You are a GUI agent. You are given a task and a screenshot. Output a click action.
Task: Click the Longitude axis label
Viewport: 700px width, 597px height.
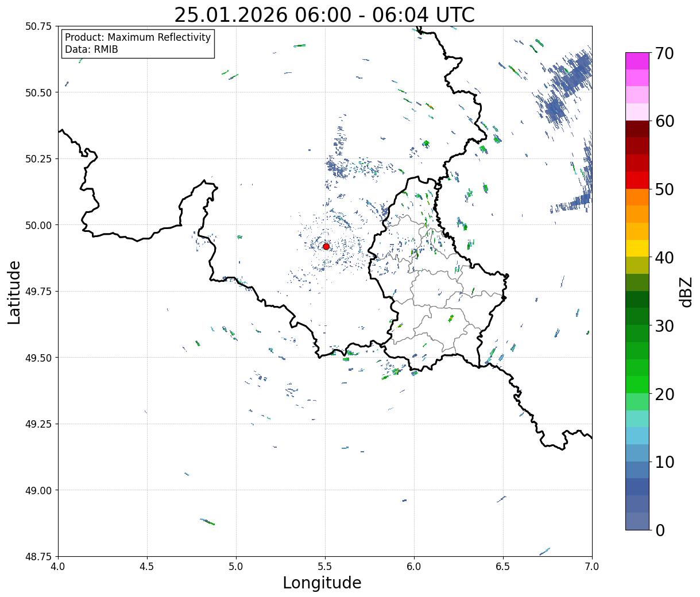[322, 583]
